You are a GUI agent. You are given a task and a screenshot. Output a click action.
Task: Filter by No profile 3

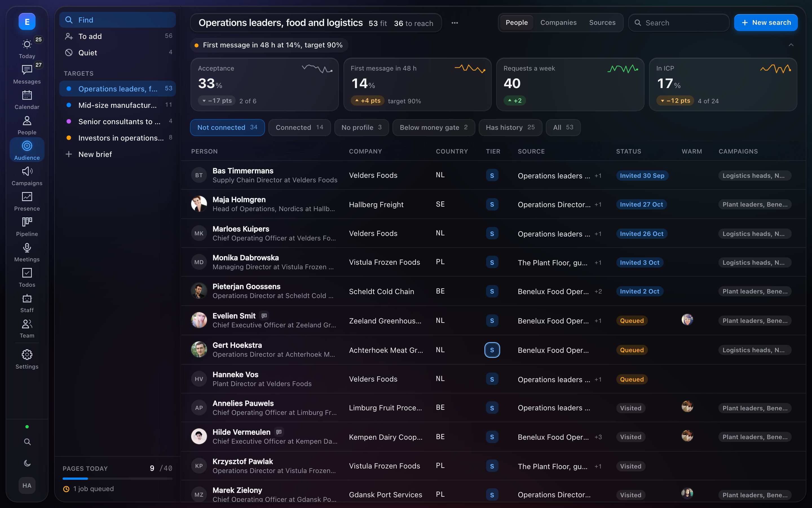(x=361, y=127)
